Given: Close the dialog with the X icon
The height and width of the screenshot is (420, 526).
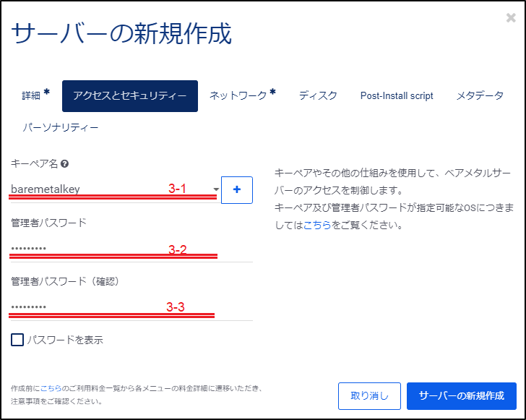Looking at the screenshot, I should (x=511, y=18).
